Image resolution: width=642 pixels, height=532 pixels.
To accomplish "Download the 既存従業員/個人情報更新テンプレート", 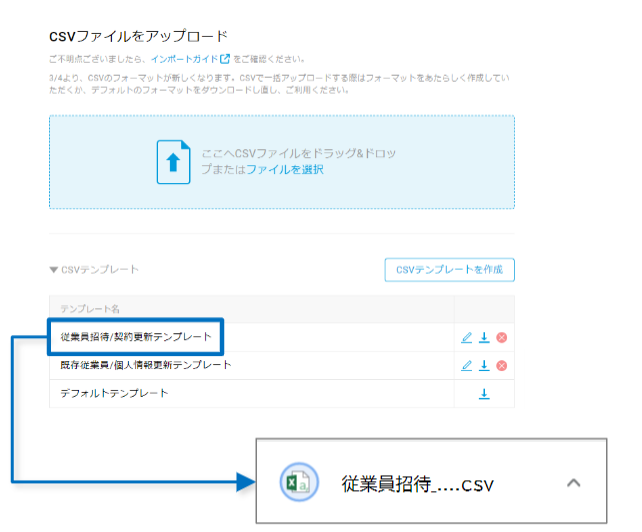I will tap(484, 365).
